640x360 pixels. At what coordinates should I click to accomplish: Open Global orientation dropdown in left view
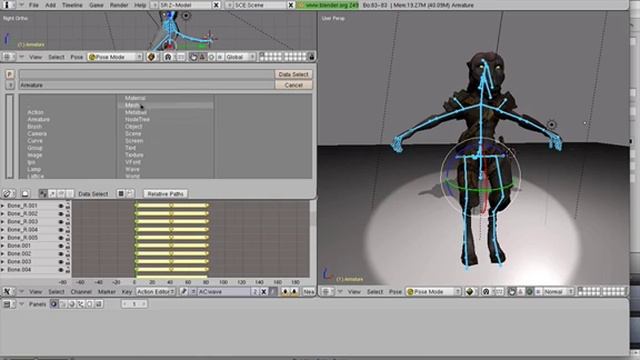[241, 57]
